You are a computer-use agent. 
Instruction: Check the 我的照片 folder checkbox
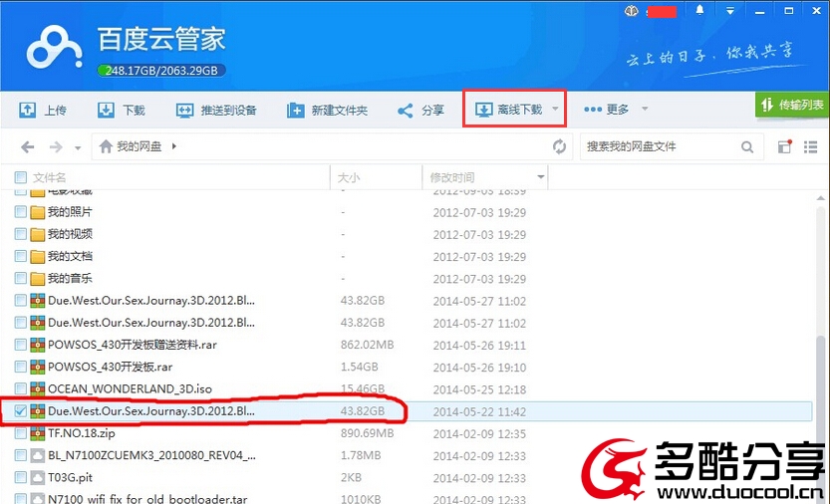click(20, 212)
